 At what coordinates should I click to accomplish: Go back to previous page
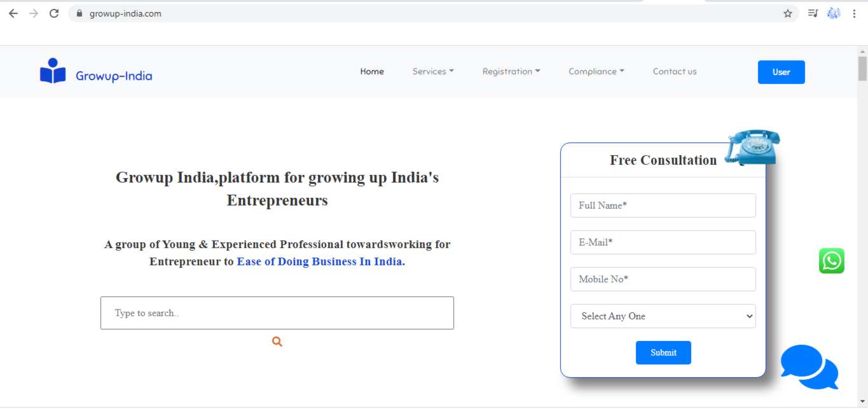[x=13, y=13]
